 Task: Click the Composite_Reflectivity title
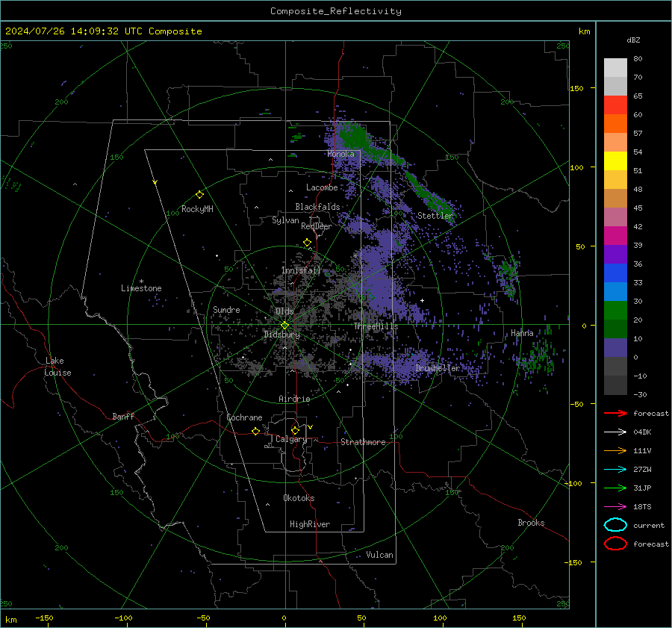click(336, 11)
